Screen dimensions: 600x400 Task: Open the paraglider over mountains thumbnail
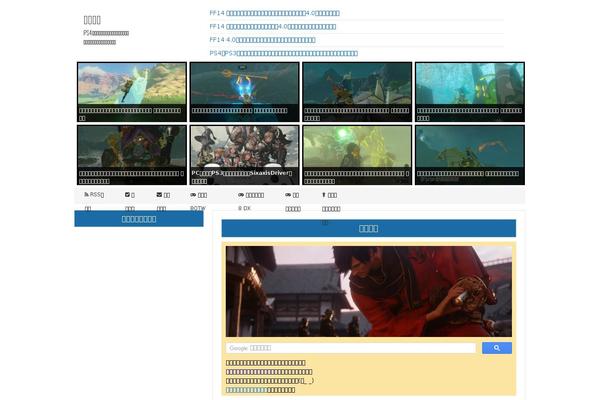[132, 92]
